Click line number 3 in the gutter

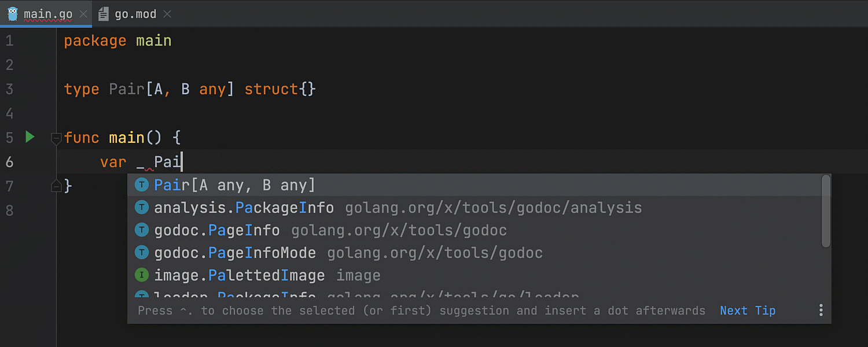pyautogui.click(x=9, y=89)
